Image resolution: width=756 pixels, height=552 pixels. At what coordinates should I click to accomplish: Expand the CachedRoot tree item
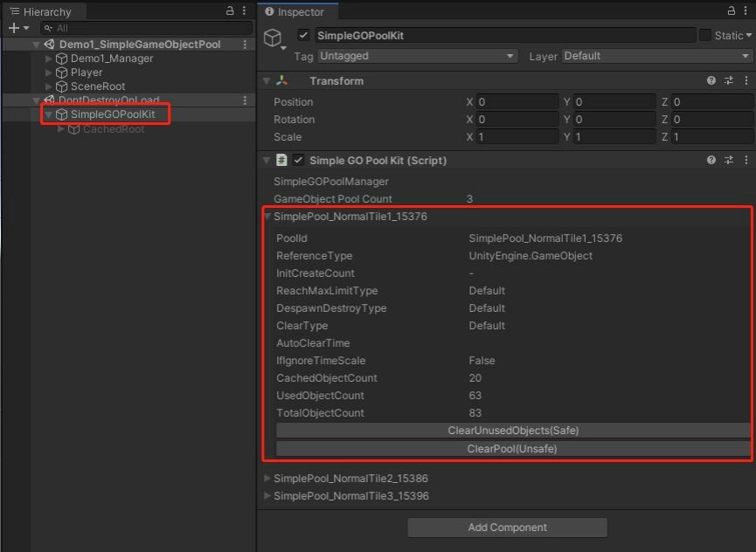[60, 128]
